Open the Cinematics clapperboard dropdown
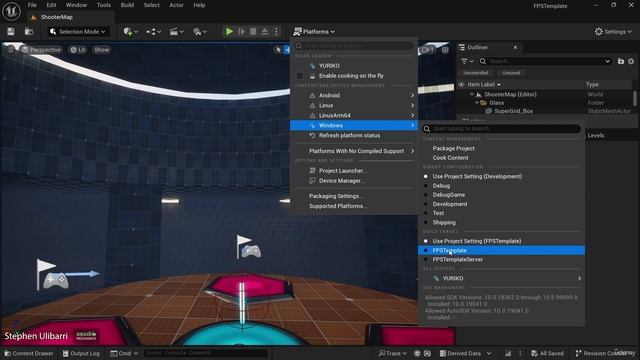The image size is (640, 360). pyautogui.click(x=176, y=31)
